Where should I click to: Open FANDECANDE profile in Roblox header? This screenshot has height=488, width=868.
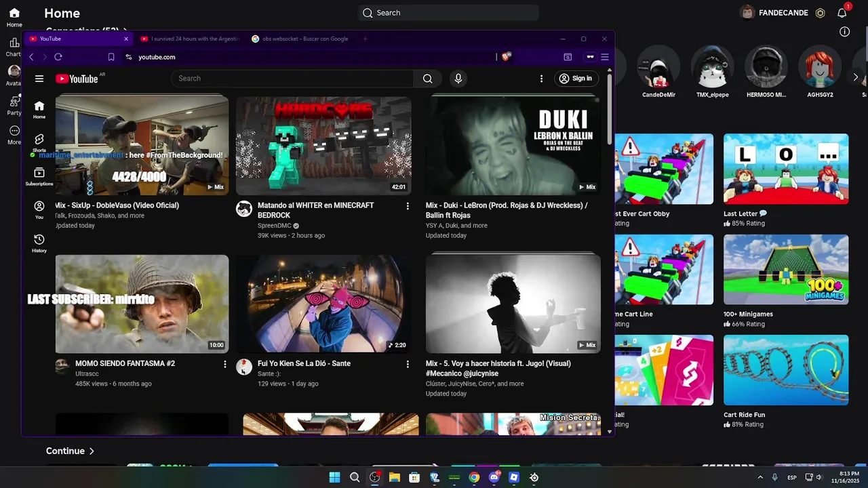775,13
